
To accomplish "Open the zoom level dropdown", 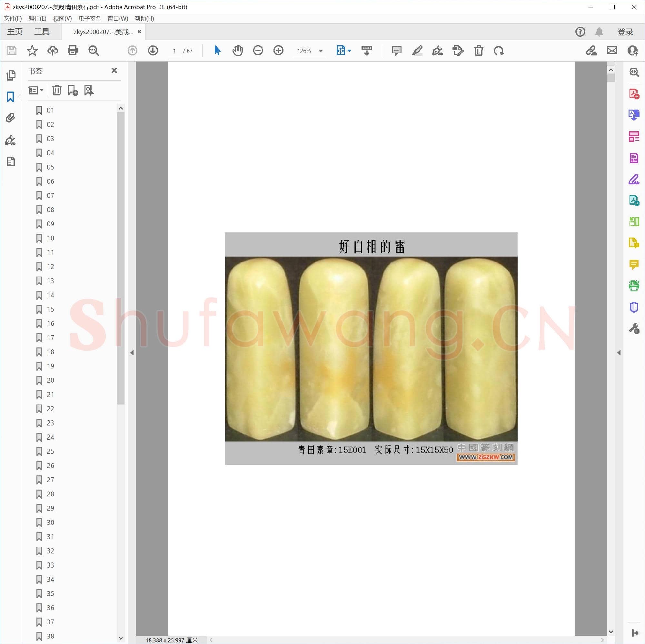I will [x=321, y=51].
